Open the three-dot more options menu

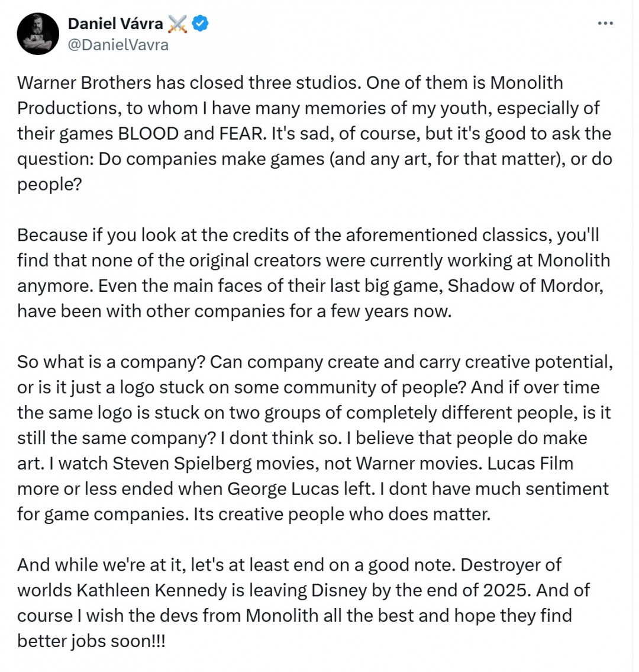(x=605, y=23)
